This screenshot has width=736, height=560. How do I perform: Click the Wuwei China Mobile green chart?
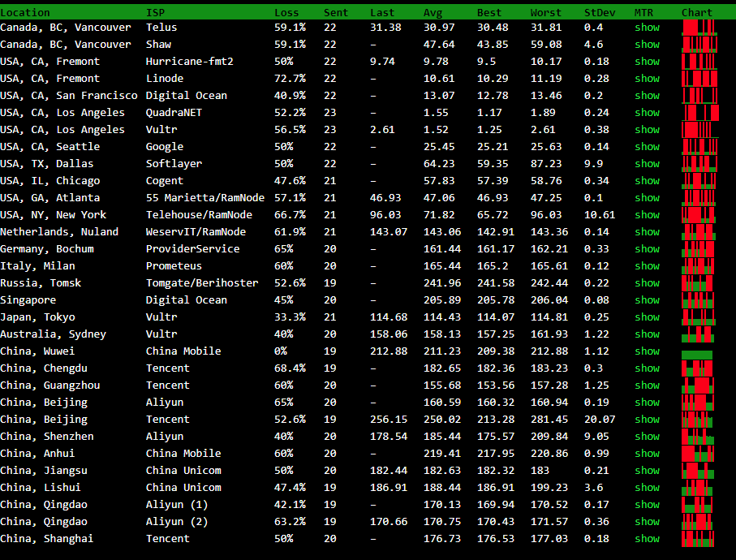[697, 355]
